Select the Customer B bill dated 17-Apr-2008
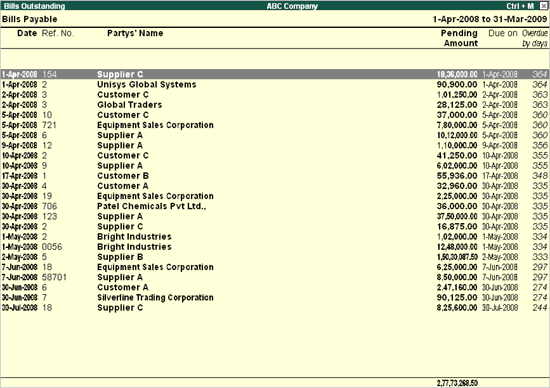 (x=275, y=176)
